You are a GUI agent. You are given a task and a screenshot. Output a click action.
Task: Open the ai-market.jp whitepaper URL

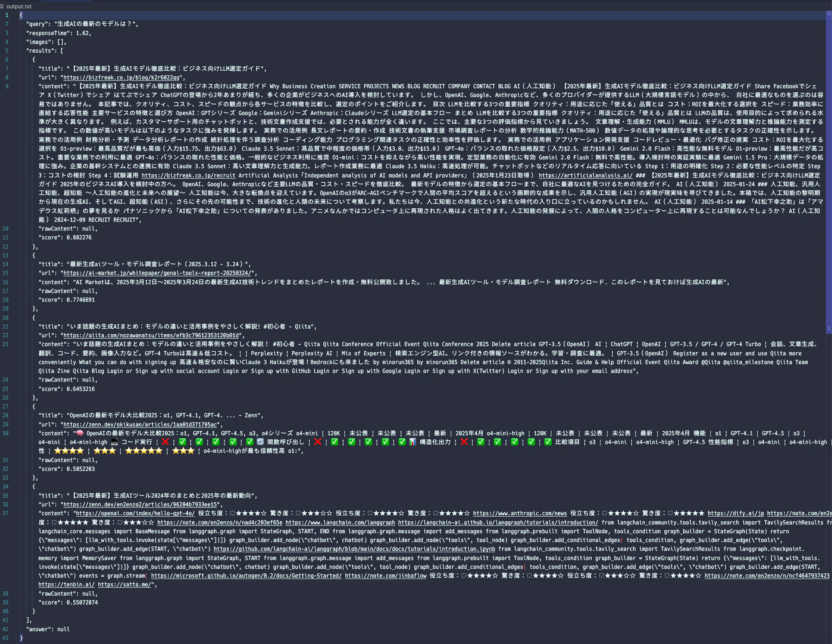(158, 273)
